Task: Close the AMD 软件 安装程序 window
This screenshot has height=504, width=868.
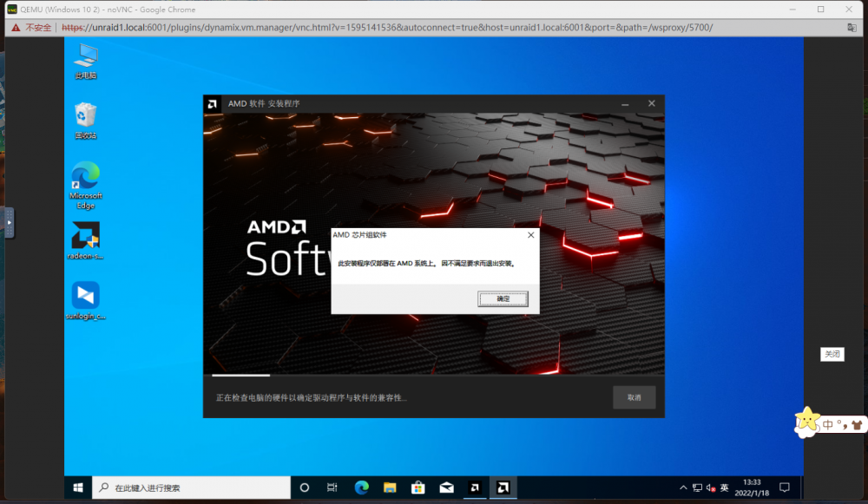Action: point(652,103)
